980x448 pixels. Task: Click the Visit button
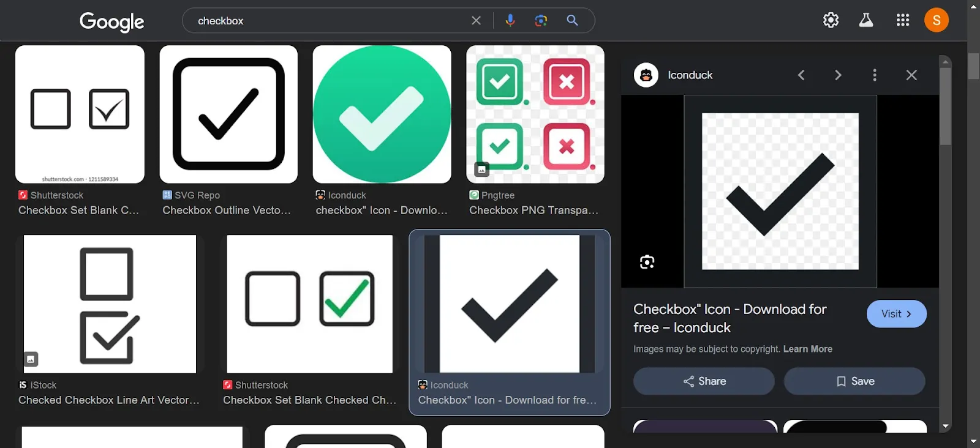896,314
